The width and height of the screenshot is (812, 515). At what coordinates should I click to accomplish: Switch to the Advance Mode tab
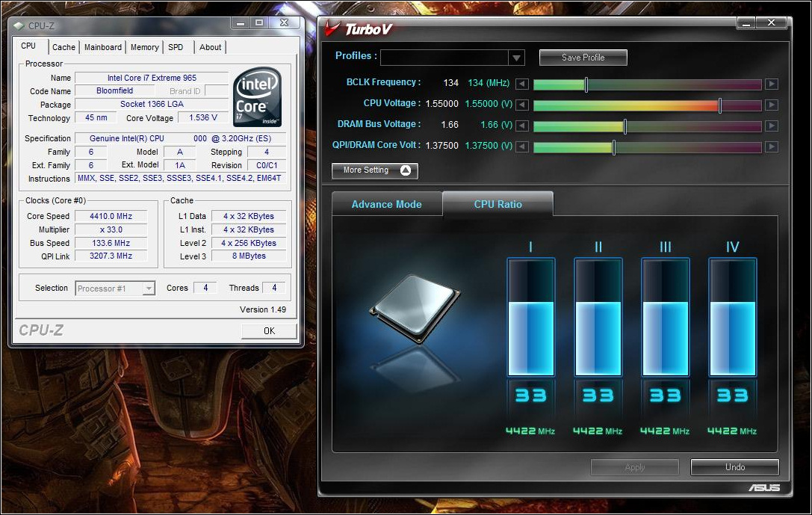point(386,204)
